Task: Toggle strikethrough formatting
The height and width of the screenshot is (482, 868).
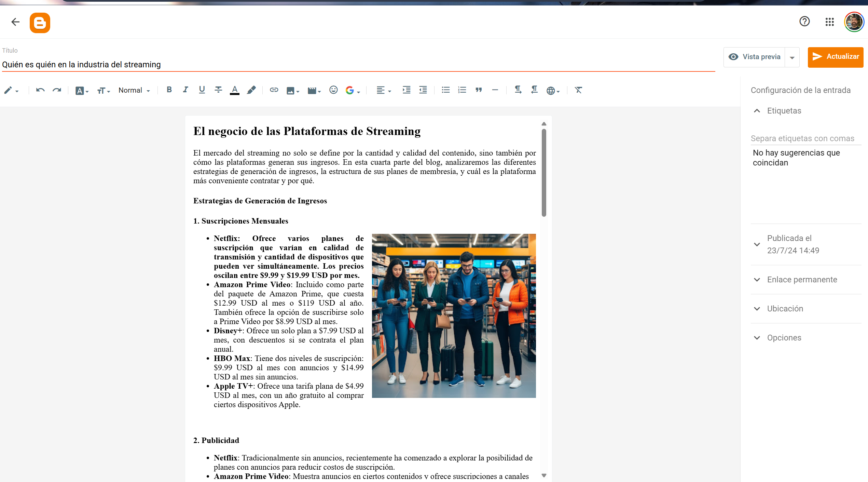Action: click(218, 90)
